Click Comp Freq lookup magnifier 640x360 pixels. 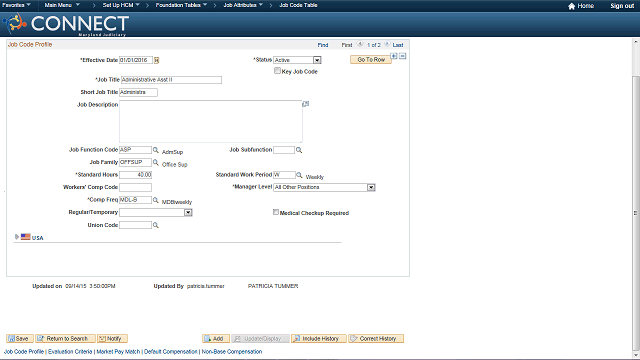tap(156, 200)
